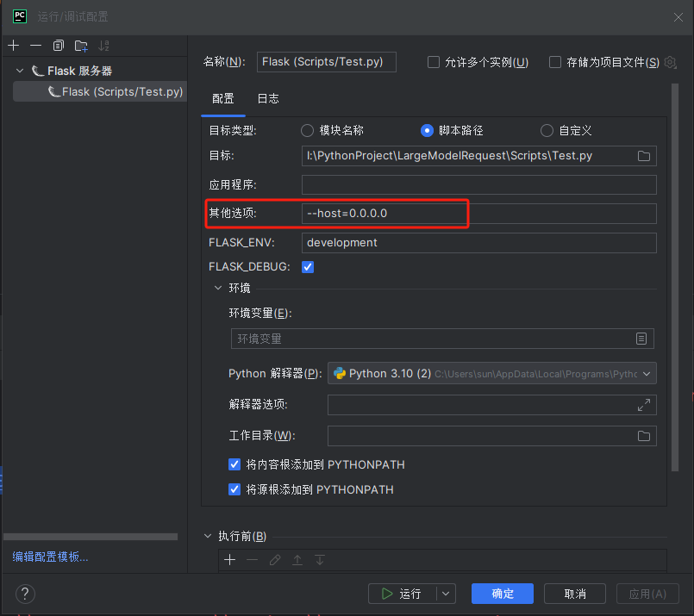The width and height of the screenshot is (694, 616).
Task: Open environment variables editor icon
Action: click(641, 339)
